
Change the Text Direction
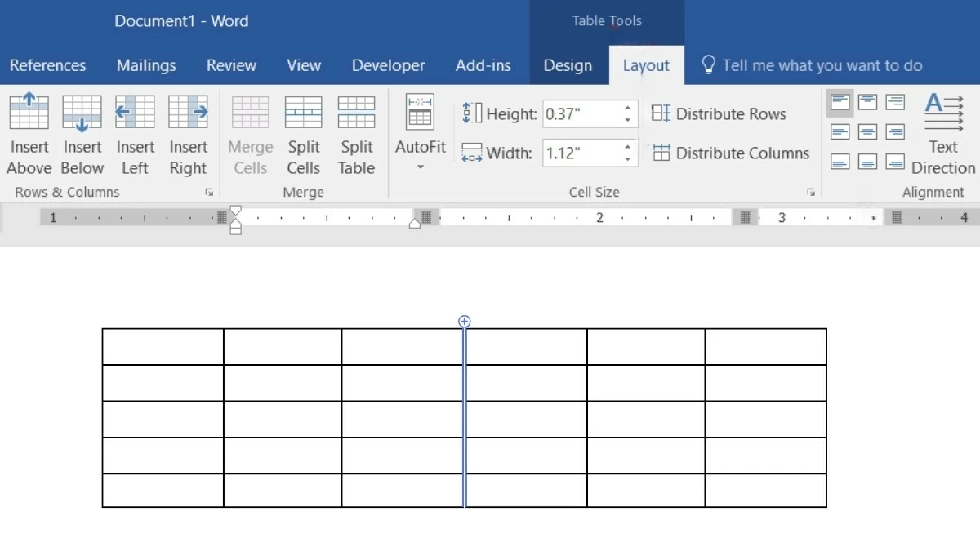pos(943,133)
